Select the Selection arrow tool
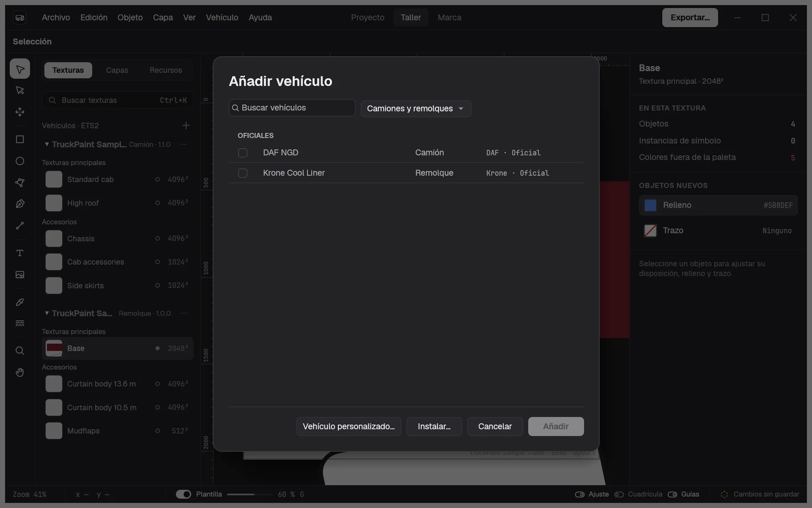Viewport: 812px width, 508px height. [20, 69]
